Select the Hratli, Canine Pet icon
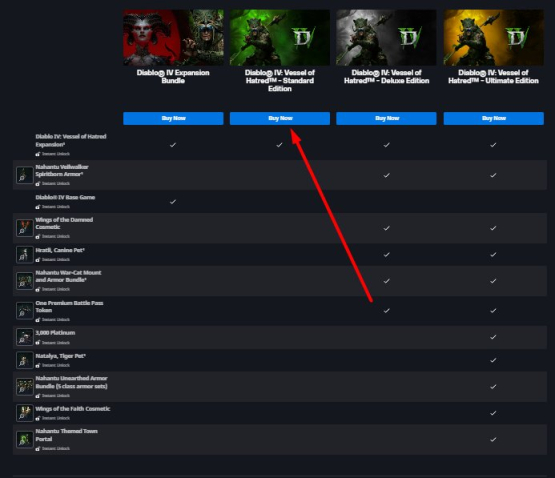The width and height of the screenshot is (555, 478). [x=24, y=255]
